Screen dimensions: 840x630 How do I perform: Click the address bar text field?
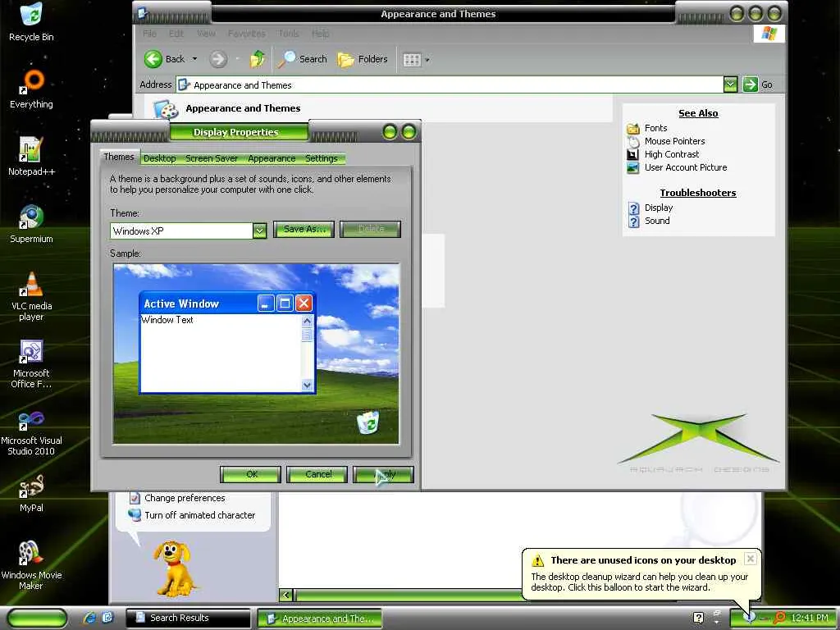point(449,84)
